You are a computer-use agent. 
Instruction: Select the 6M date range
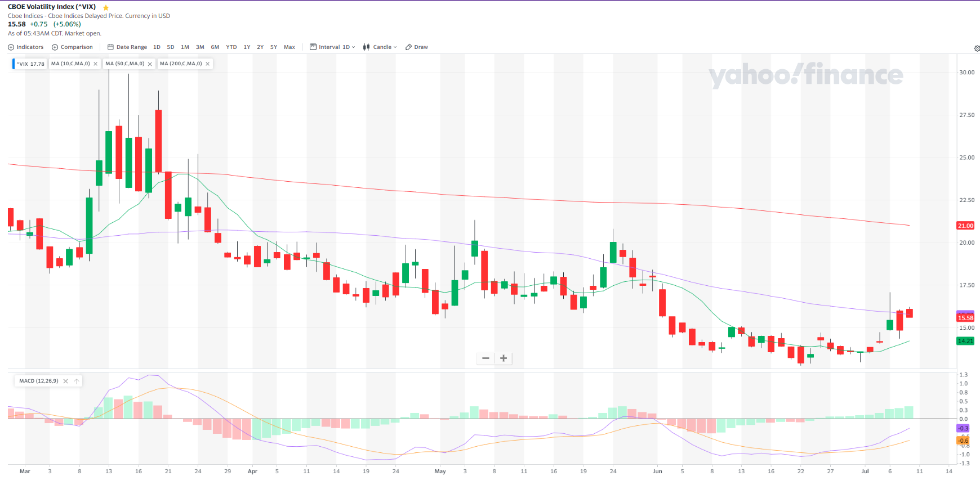215,47
